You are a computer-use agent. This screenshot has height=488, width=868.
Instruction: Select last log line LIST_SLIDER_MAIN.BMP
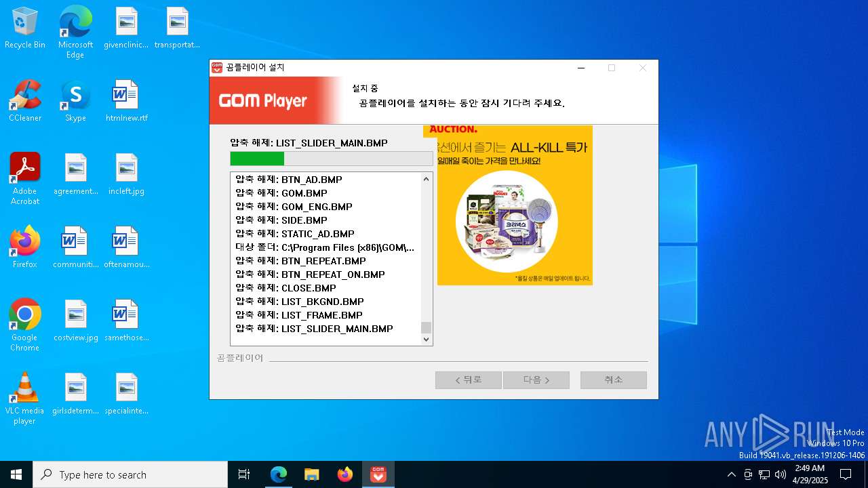[314, 329]
